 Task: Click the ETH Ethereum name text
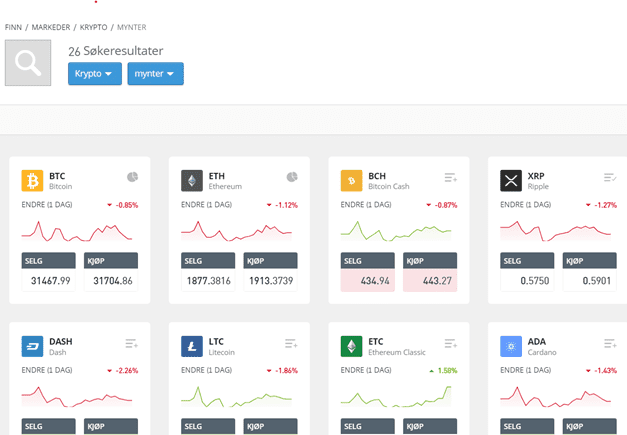tap(225, 186)
